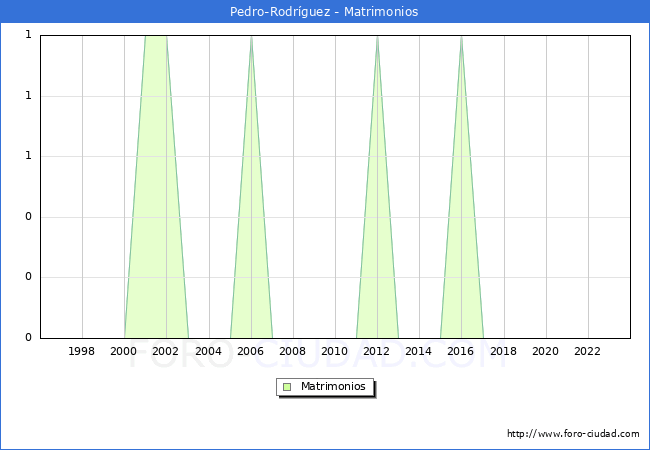
Task: Select the 2010 x-axis label
Action: [335, 351]
